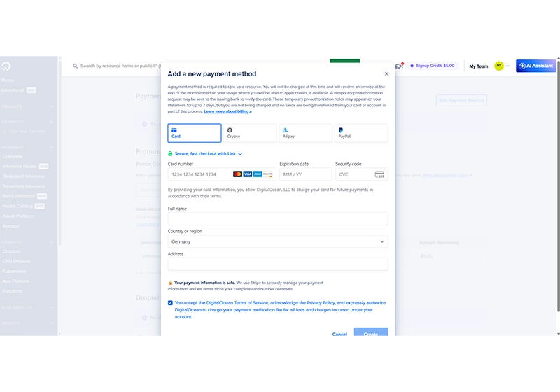
Task: Go to Home in sidebar
Action: (x=8, y=80)
